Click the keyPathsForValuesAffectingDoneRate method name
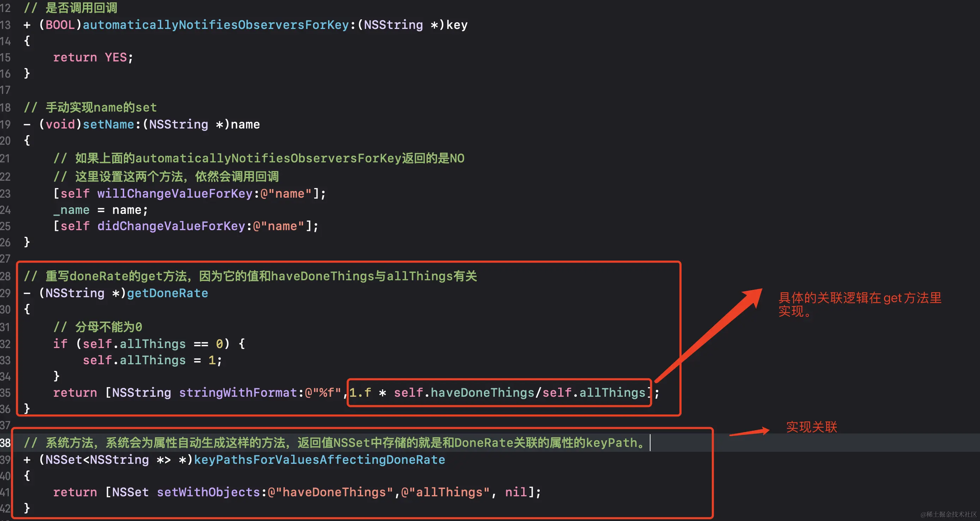This screenshot has width=980, height=521. coord(319,460)
